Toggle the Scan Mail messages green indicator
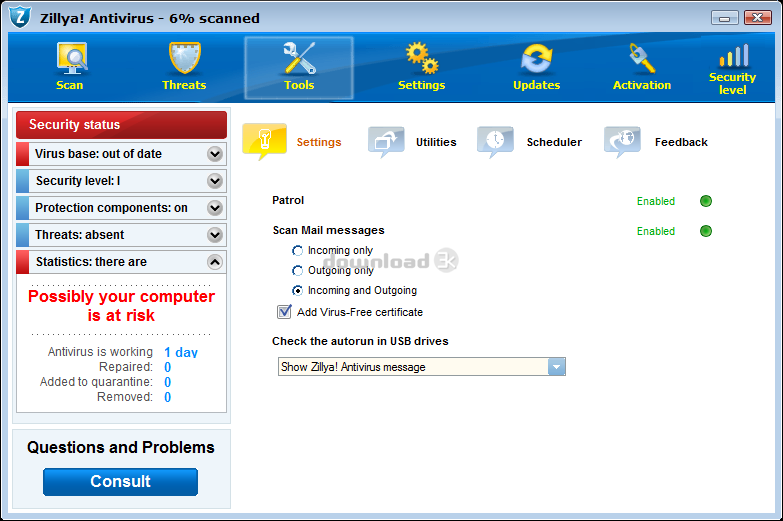The height and width of the screenshot is (521, 783). pos(706,231)
